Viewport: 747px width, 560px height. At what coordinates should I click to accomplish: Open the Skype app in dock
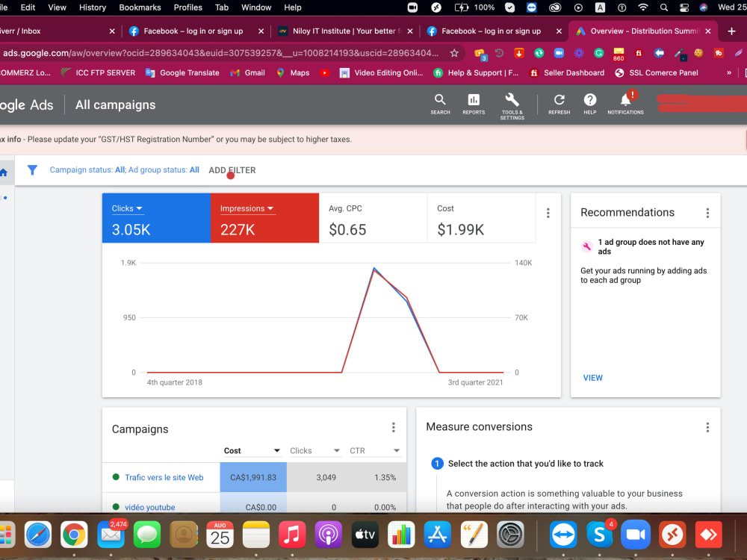pos(599,535)
